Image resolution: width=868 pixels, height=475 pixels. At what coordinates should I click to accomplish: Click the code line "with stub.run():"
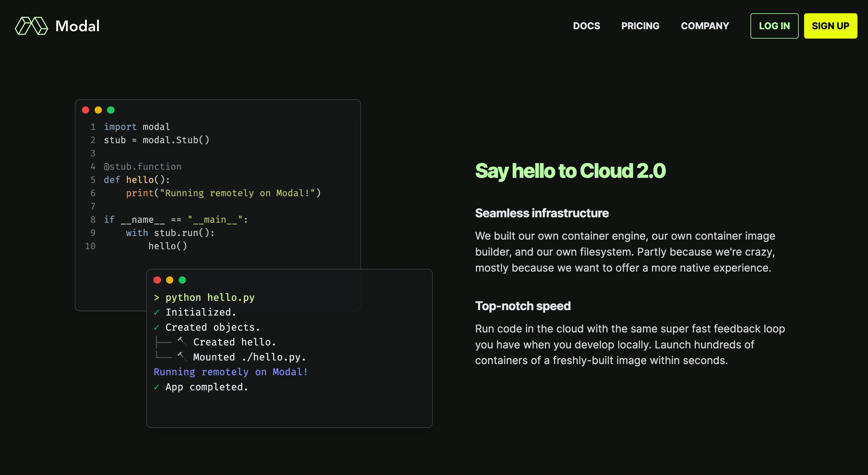tap(170, 233)
